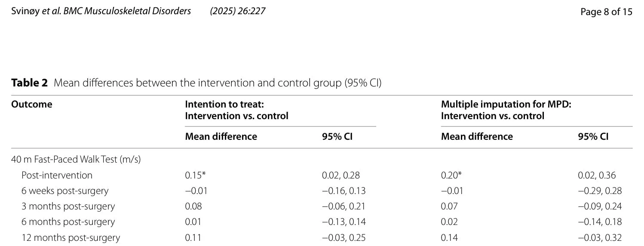Screen dimensions: 644x246
Task: Click the 6 weeks post-surgery row label
Action: coord(65,191)
